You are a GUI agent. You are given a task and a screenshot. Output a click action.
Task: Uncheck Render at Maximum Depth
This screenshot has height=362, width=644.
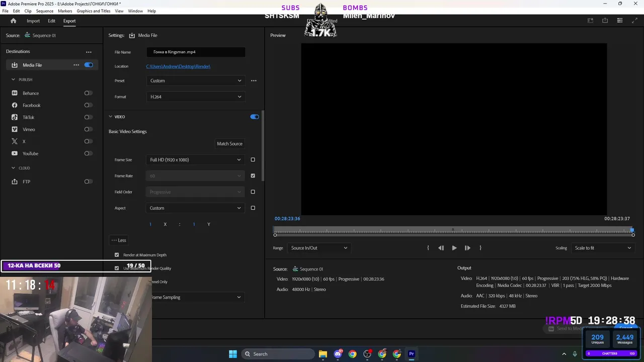coord(117,255)
